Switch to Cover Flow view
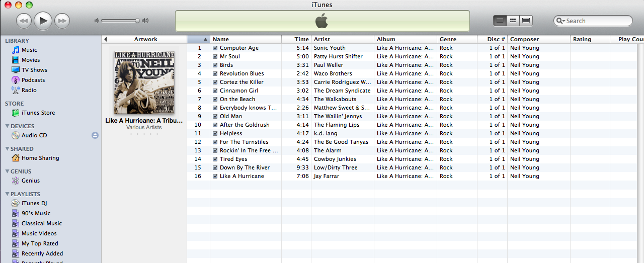This screenshot has height=263, width=644. (x=526, y=21)
